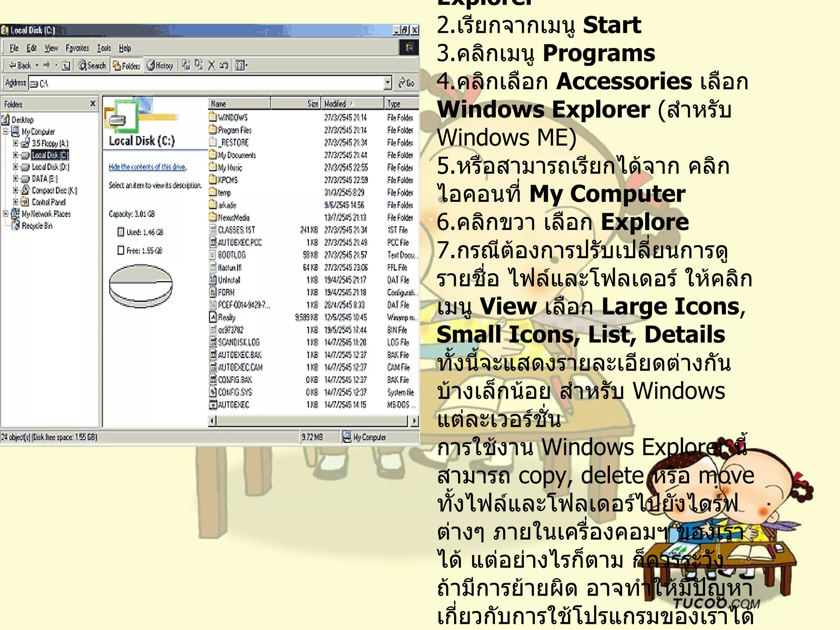
Task: Select the Really Winamp media file icon
Action: pos(213,317)
